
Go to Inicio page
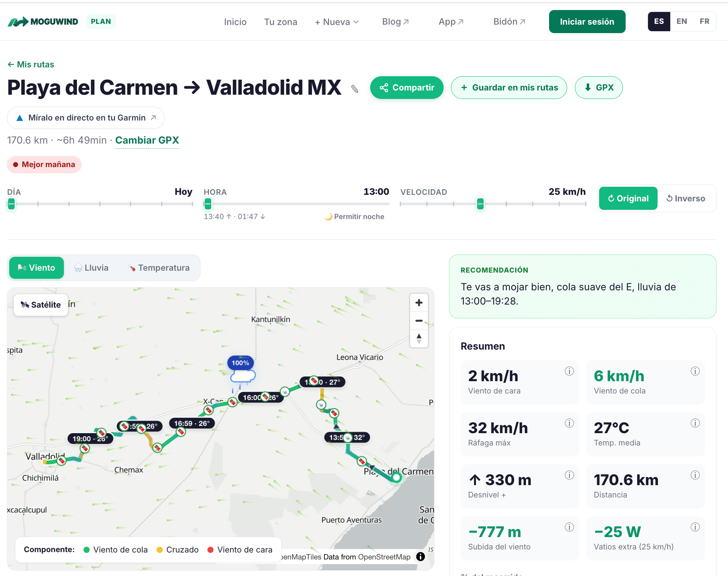(235, 22)
